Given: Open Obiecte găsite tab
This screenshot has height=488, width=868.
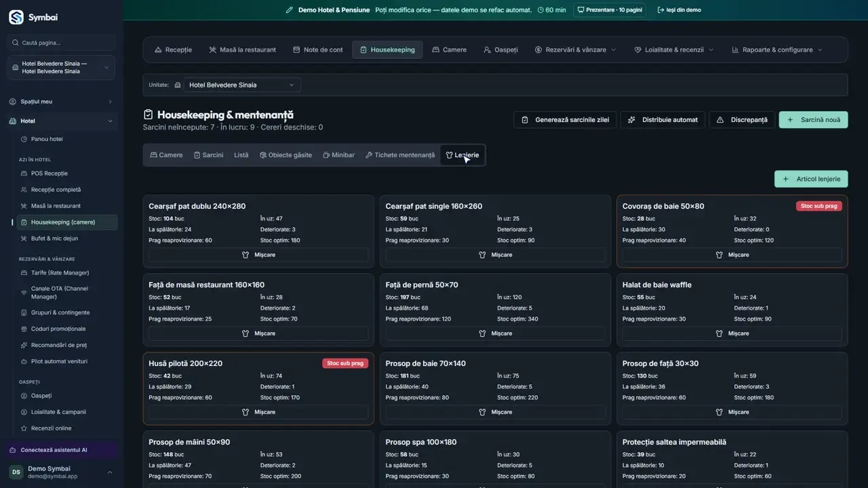Looking at the screenshot, I should [x=285, y=155].
